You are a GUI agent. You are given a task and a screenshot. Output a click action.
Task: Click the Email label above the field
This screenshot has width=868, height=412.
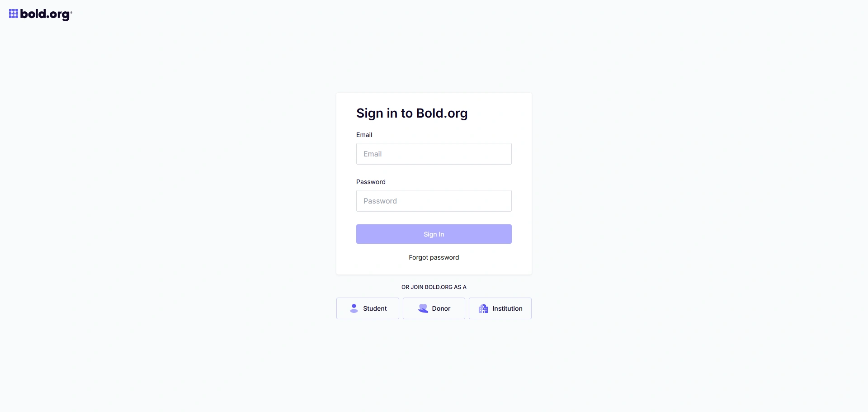point(364,135)
